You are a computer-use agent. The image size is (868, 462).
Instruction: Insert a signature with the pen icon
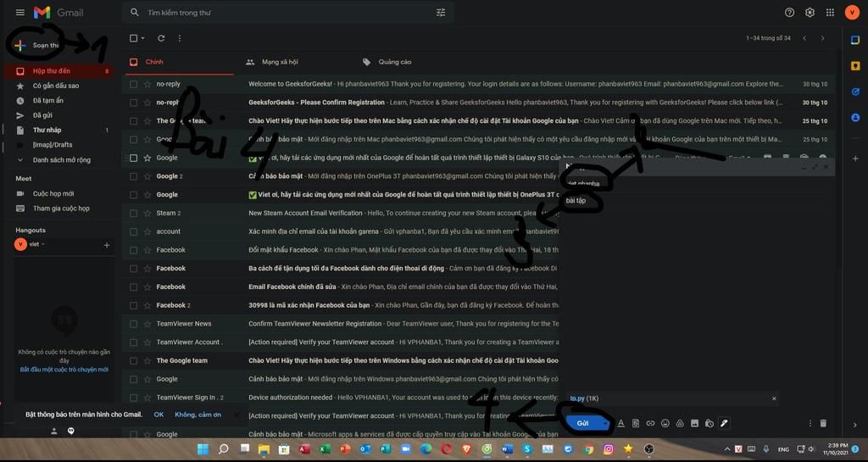pyautogui.click(x=724, y=423)
